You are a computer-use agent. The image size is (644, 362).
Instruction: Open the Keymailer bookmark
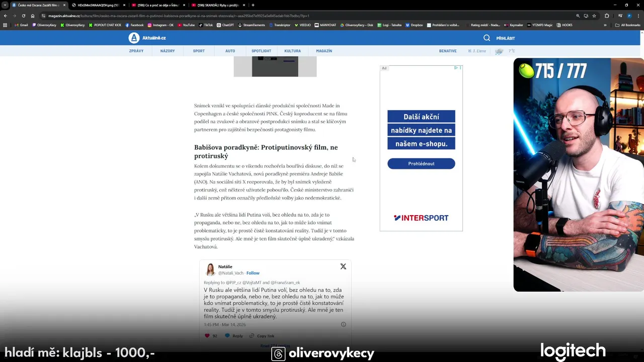(513, 25)
